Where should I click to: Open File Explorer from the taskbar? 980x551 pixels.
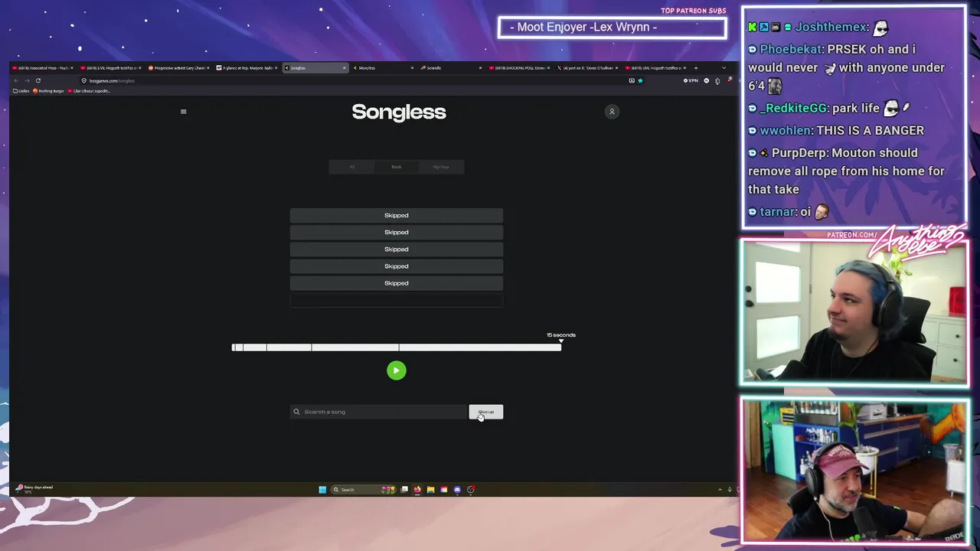click(x=430, y=490)
